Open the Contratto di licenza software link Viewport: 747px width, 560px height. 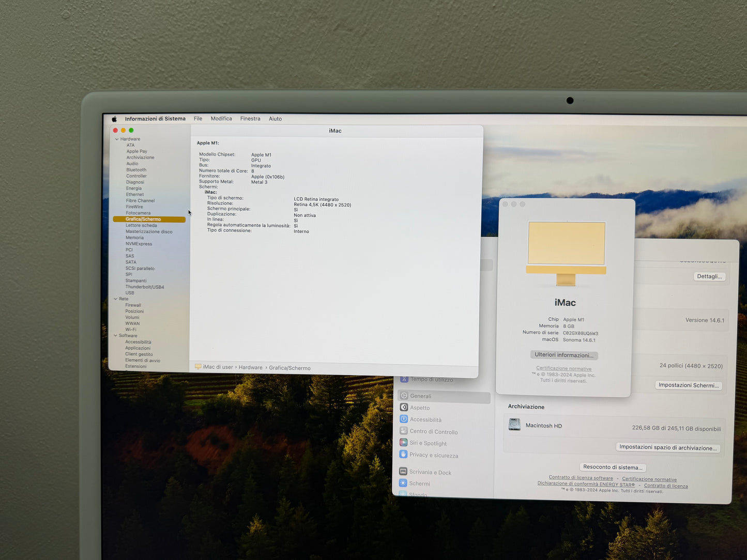pyautogui.click(x=581, y=478)
